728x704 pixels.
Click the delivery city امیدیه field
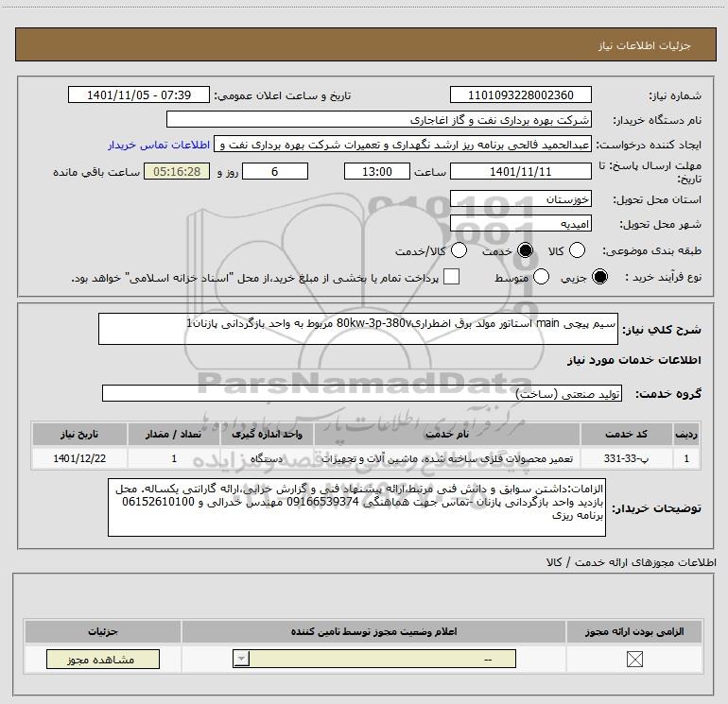click(x=520, y=224)
